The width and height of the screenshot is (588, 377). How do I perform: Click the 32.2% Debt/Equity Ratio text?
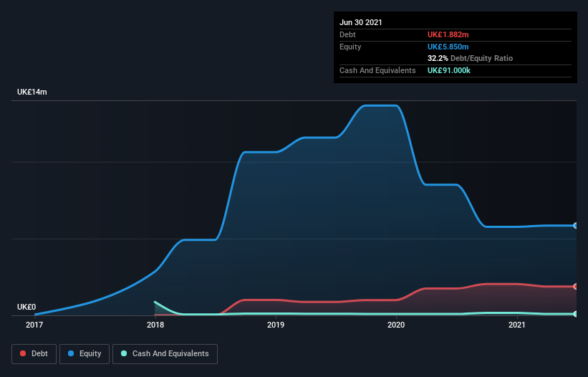(x=471, y=58)
